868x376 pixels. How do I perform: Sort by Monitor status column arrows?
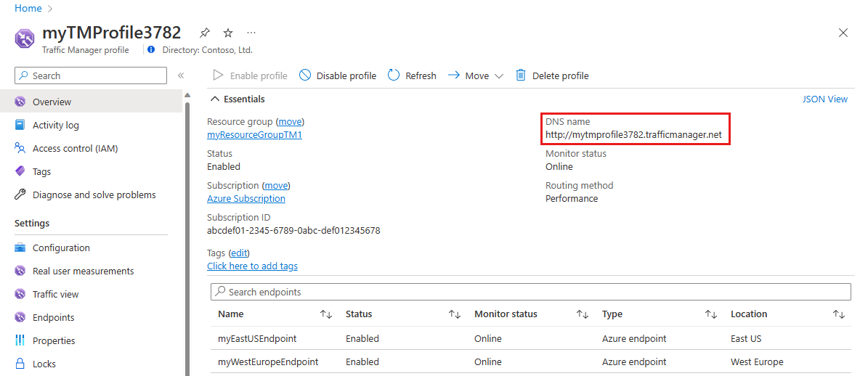(583, 314)
